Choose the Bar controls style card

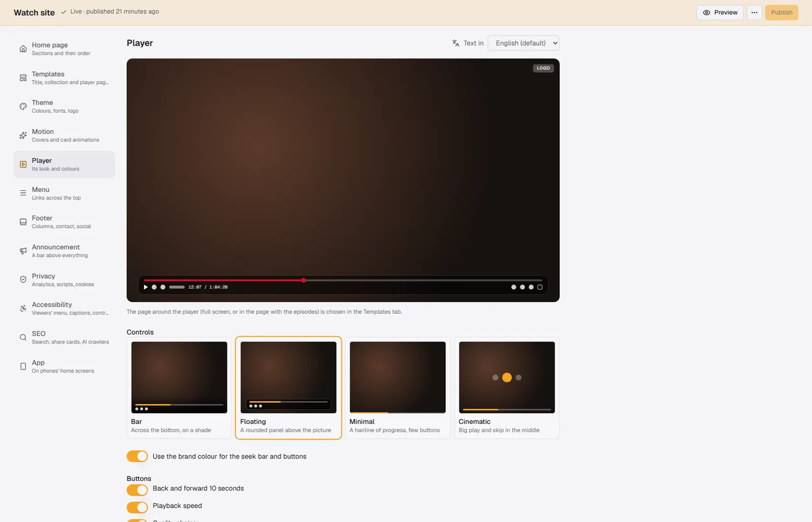(179, 388)
